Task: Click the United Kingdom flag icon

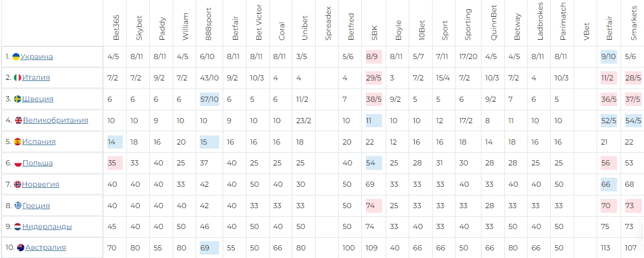Action: [x=18, y=121]
